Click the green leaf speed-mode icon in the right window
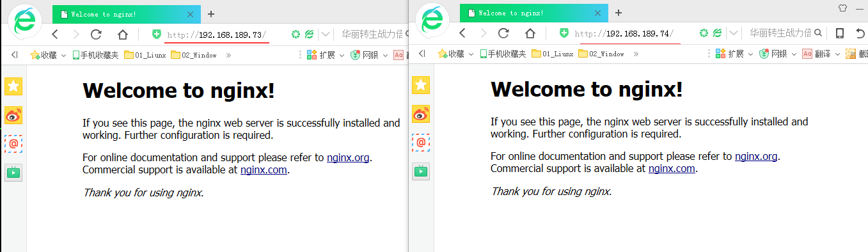868x252 pixels. [718, 34]
